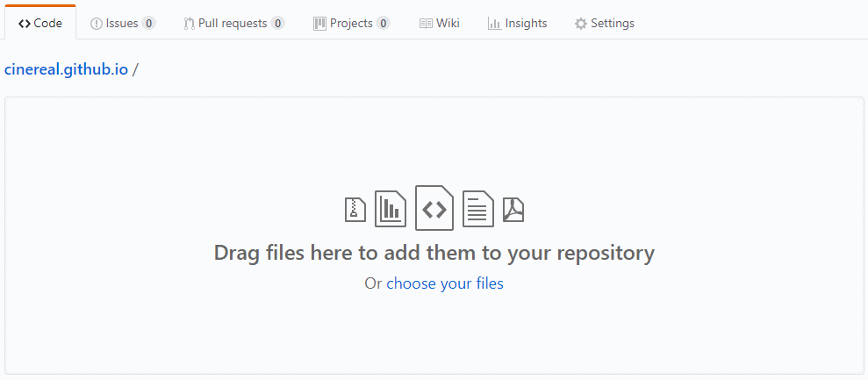Click the Settings gear icon
Viewport: 868px width, 380px height.
point(580,24)
